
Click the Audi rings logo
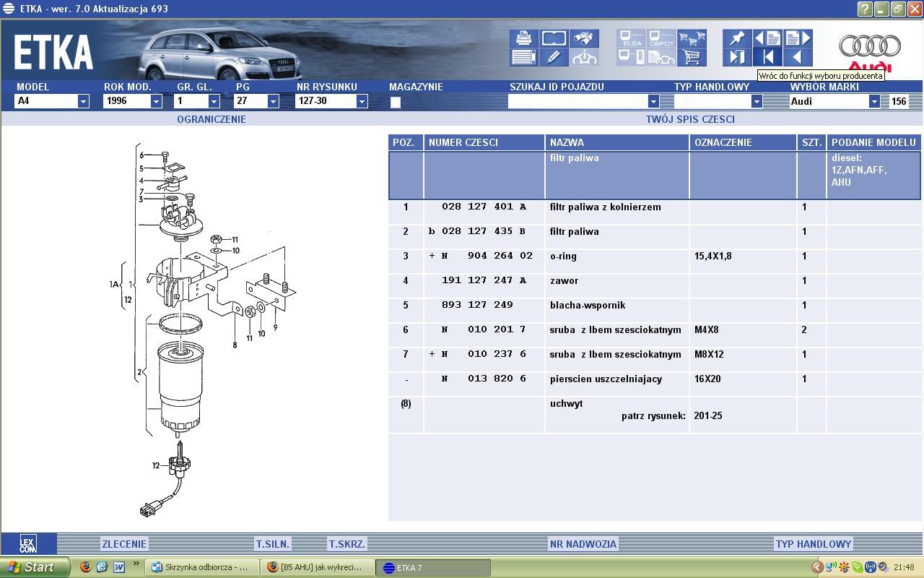tap(870, 46)
